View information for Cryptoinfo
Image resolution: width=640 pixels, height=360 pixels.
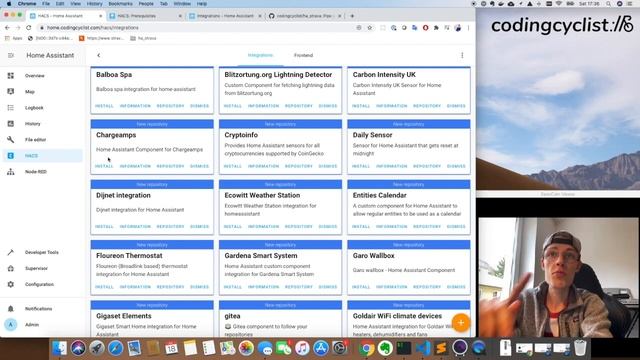[263, 166]
